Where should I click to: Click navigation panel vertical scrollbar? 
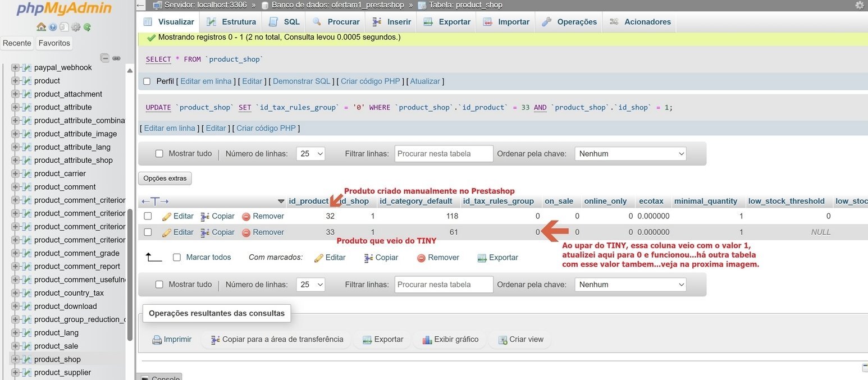coord(130,275)
